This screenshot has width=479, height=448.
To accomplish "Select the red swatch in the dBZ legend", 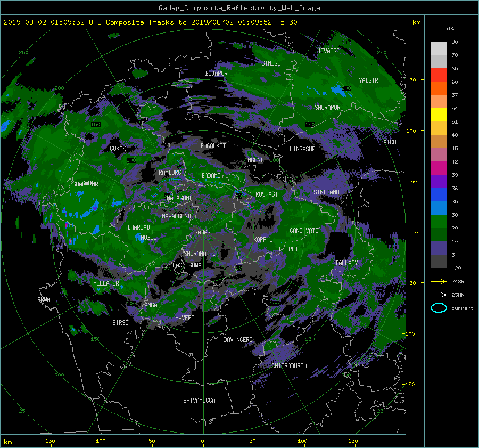I will 439,75.
